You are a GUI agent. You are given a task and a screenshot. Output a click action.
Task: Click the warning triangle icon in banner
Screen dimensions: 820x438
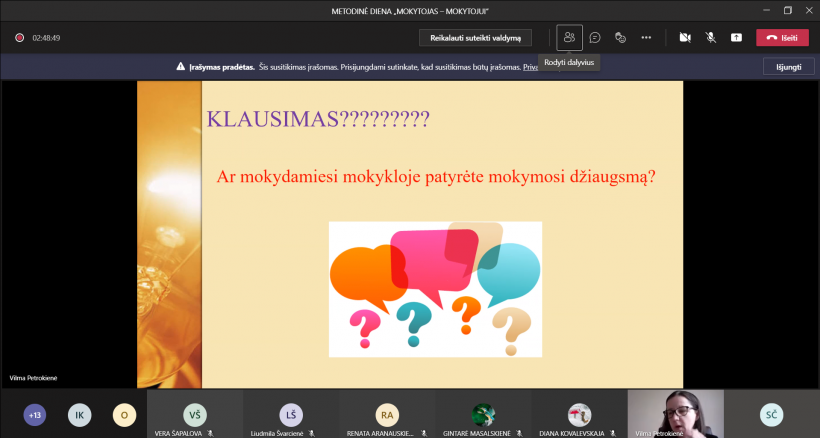pos(180,66)
